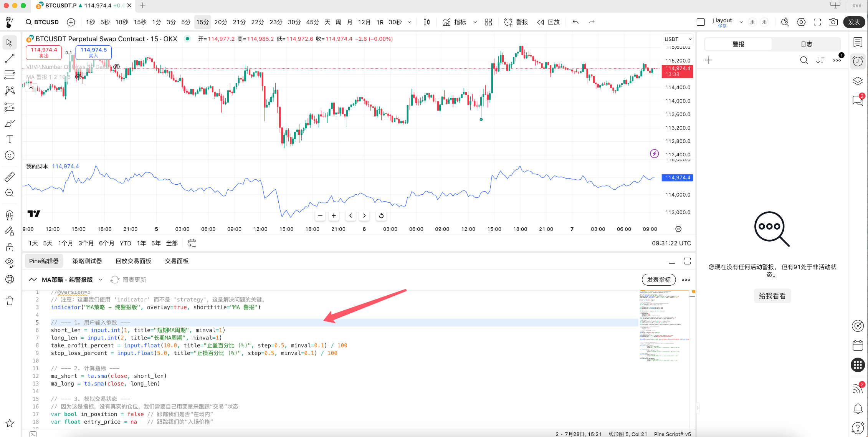
Task: Search alerts magnifier icon
Action: (804, 60)
